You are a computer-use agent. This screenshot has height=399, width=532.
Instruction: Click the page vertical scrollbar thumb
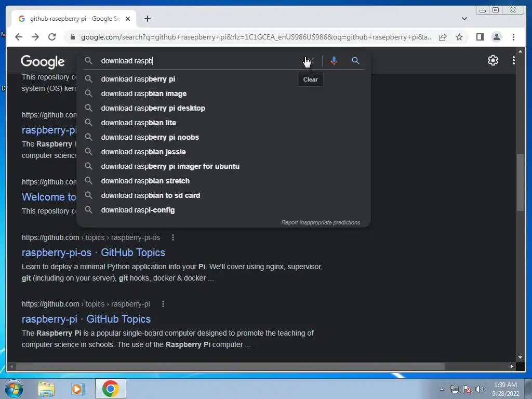coord(520,182)
